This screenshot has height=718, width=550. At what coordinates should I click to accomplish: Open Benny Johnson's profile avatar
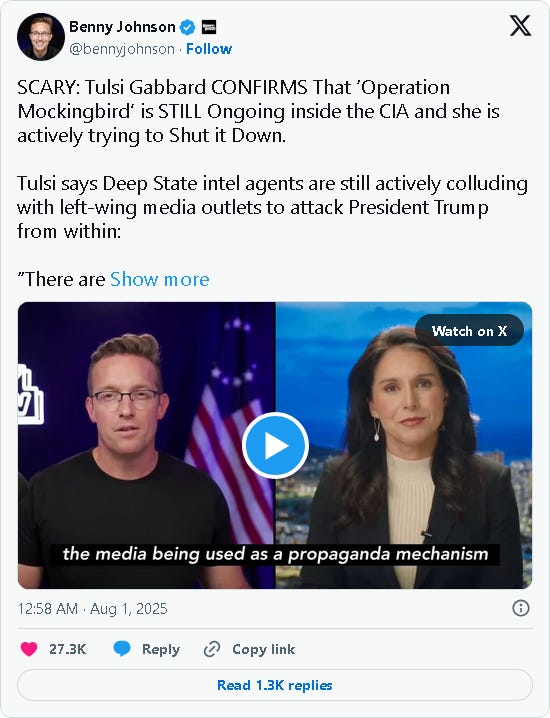coord(41,37)
